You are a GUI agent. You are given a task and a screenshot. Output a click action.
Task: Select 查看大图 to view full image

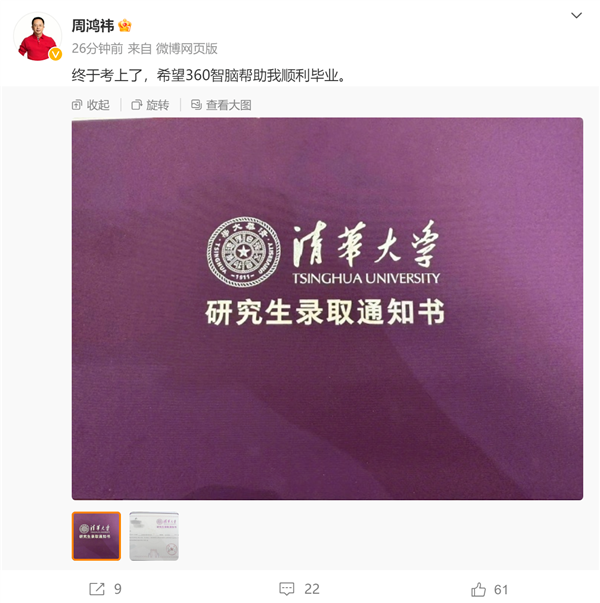coord(221,105)
